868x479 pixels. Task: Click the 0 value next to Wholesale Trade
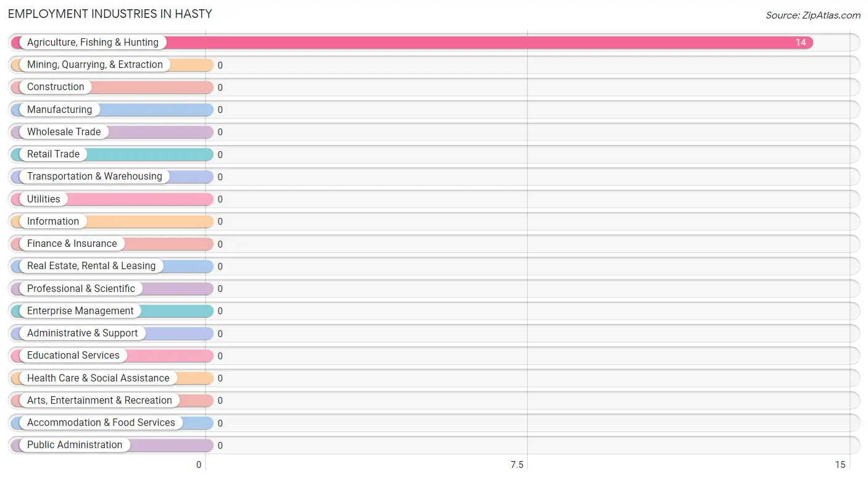click(x=220, y=132)
